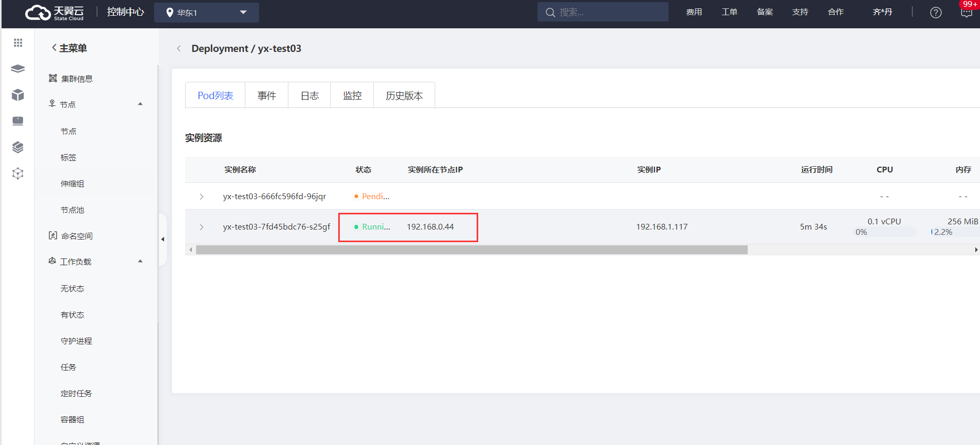Click the scrollbar right arrow

click(976, 250)
